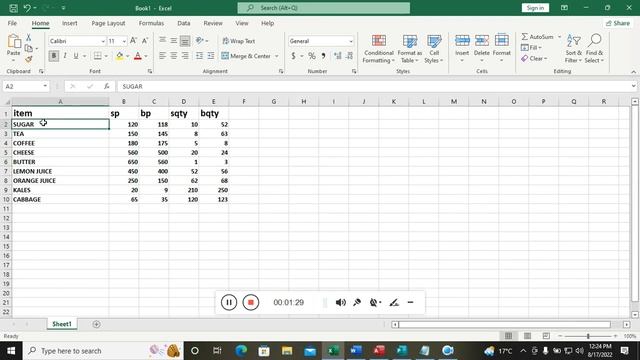Click the Comma Style icon
The height and width of the screenshot is (360, 640).
tap(323, 56)
